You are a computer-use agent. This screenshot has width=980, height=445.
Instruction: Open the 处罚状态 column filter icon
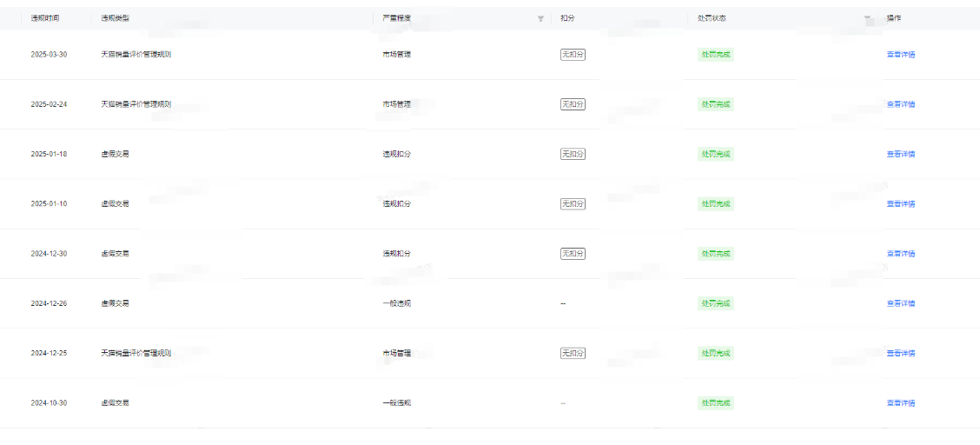tap(867, 18)
